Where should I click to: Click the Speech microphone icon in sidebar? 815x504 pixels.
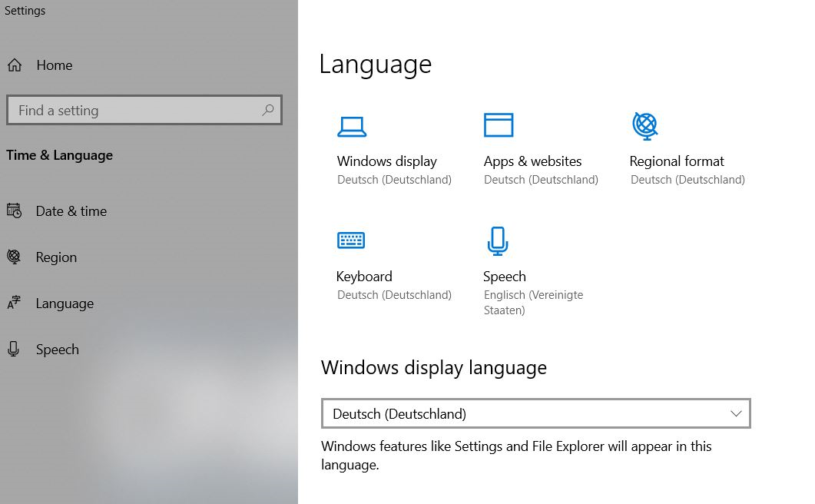[14, 349]
